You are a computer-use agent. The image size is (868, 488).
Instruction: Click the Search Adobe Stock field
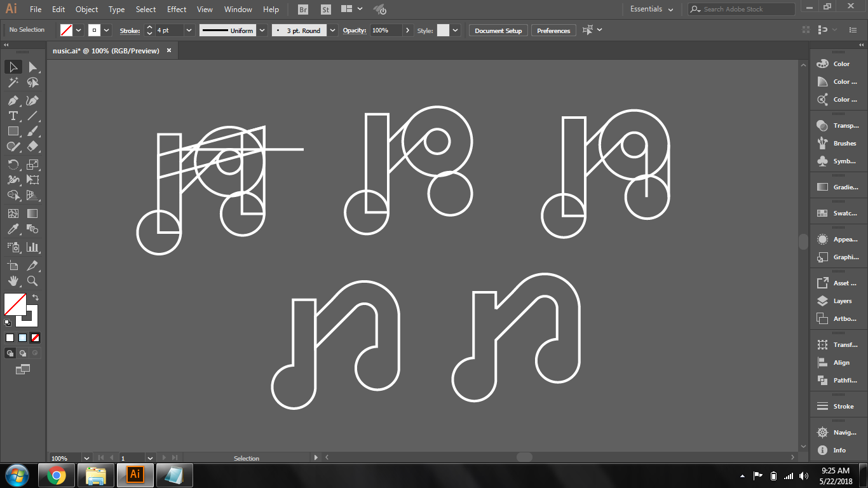click(x=742, y=9)
